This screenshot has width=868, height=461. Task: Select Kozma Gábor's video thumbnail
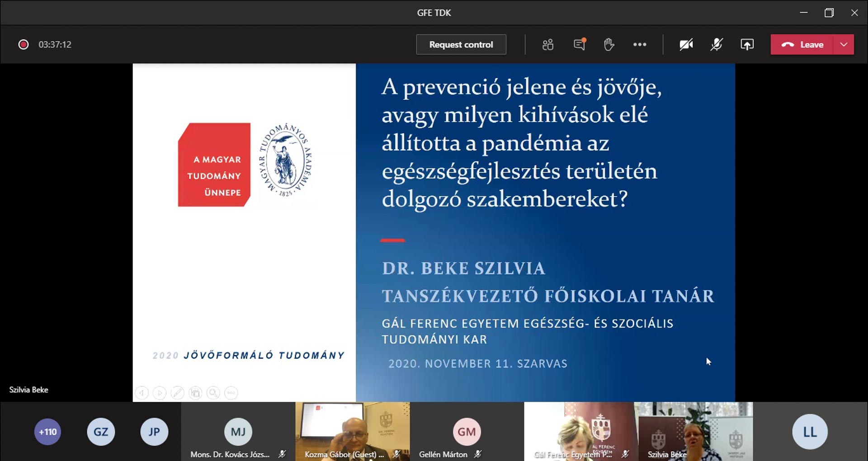[352, 431]
